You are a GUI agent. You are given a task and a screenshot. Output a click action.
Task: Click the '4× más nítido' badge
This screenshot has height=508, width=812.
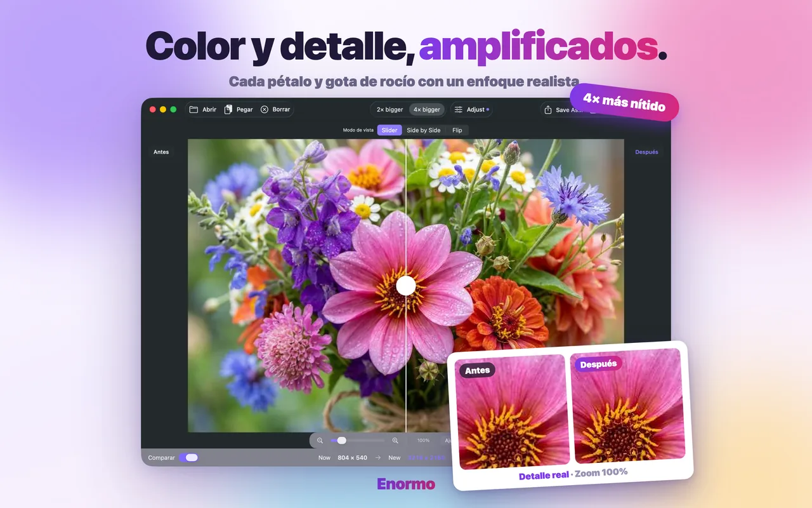(x=624, y=102)
